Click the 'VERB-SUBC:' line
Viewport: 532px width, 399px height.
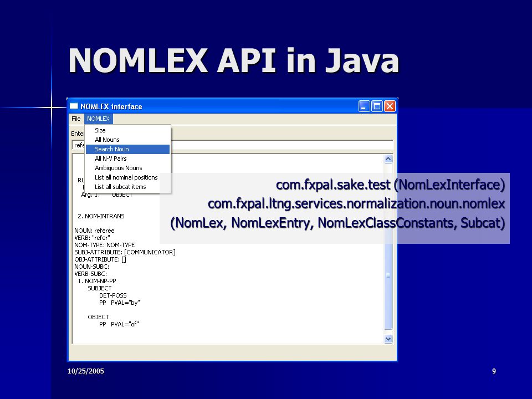pyautogui.click(x=90, y=274)
